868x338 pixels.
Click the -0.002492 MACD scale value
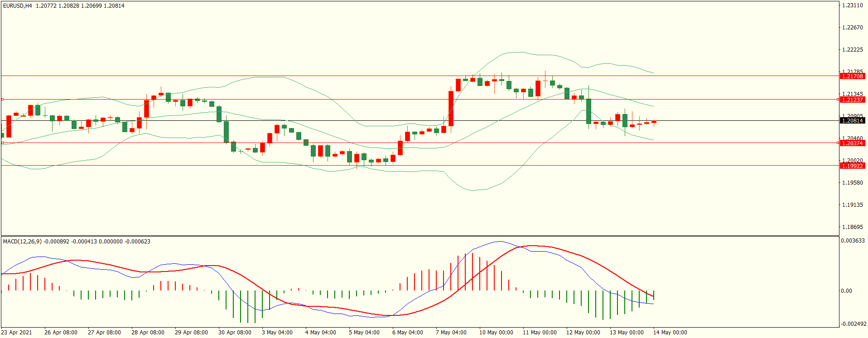pos(854,324)
